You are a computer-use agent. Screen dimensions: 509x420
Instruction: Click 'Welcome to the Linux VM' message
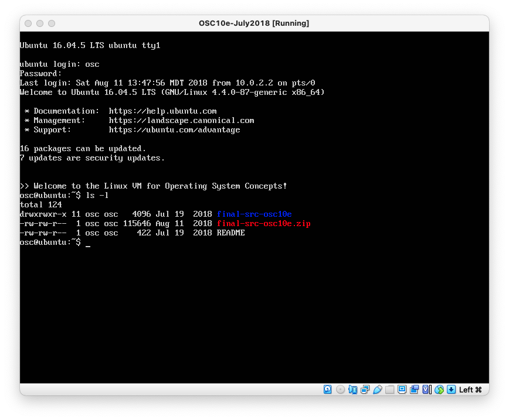click(x=153, y=186)
